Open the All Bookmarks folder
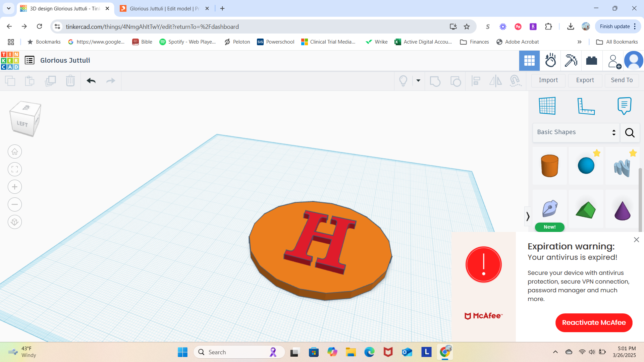 coord(617,42)
